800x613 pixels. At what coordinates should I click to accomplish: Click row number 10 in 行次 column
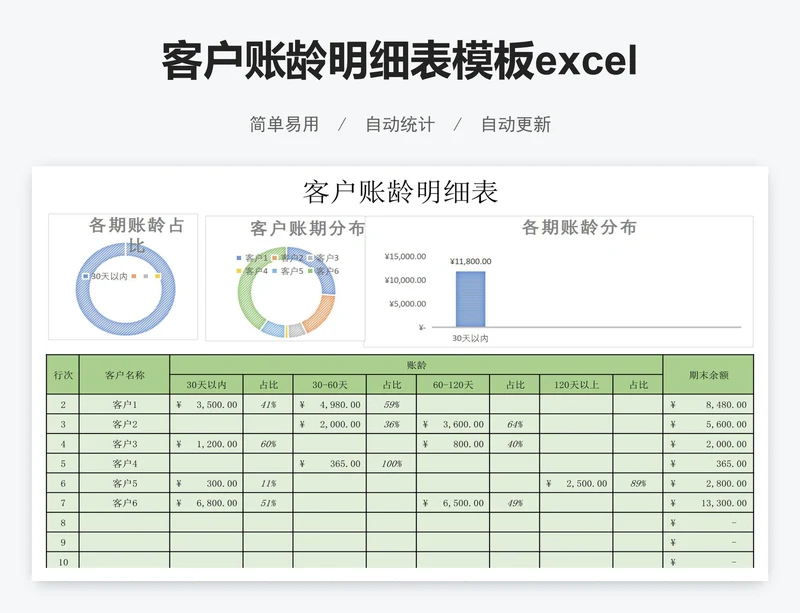[63, 561]
